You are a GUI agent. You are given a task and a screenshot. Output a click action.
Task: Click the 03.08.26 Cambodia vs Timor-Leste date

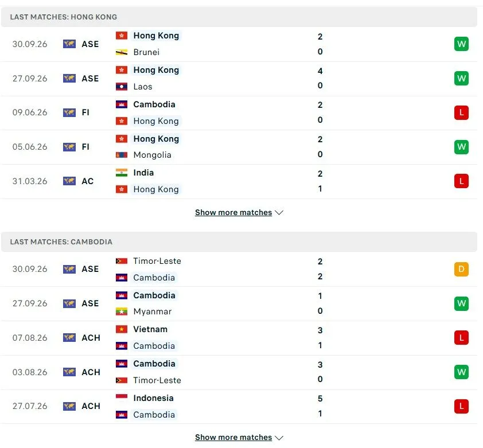point(30,372)
